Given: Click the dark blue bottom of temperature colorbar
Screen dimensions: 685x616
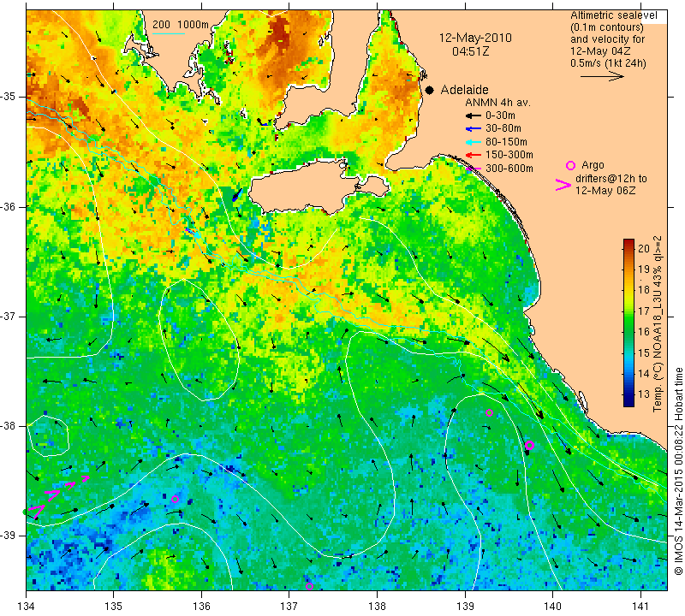Looking at the screenshot, I should (628, 401).
